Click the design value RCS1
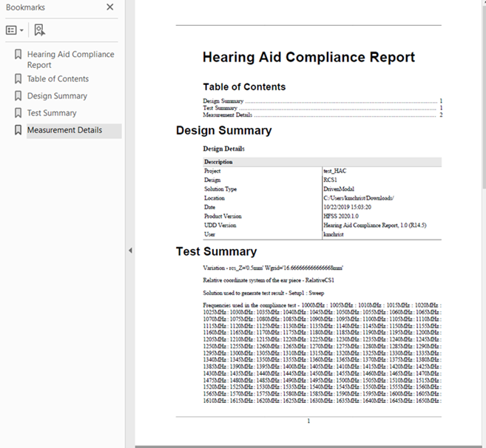Viewport: 486px width, 448px height. coord(330,180)
